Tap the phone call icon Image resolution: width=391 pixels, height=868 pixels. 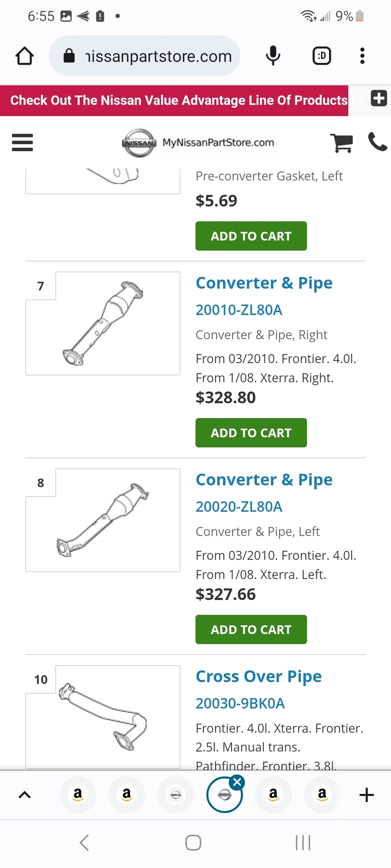pyautogui.click(x=377, y=142)
